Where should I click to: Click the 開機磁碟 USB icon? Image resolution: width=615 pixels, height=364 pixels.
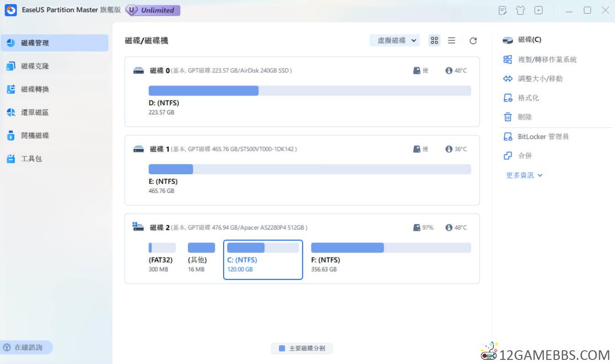(x=11, y=136)
